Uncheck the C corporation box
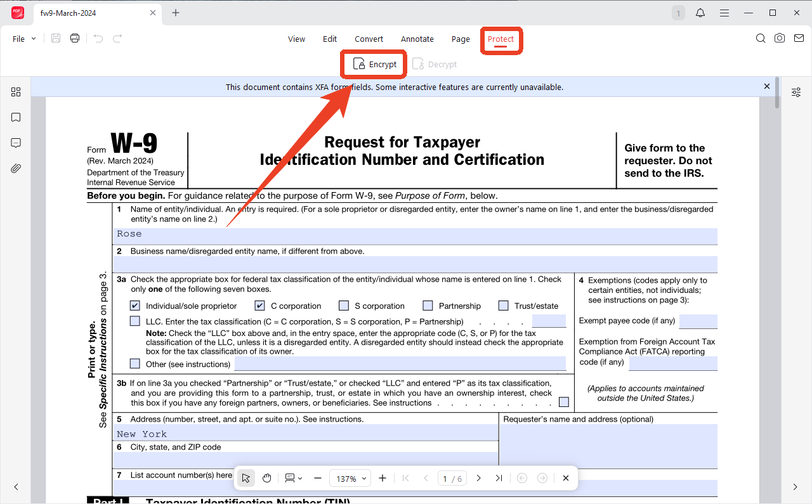This screenshot has width=812, height=504. [260, 306]
